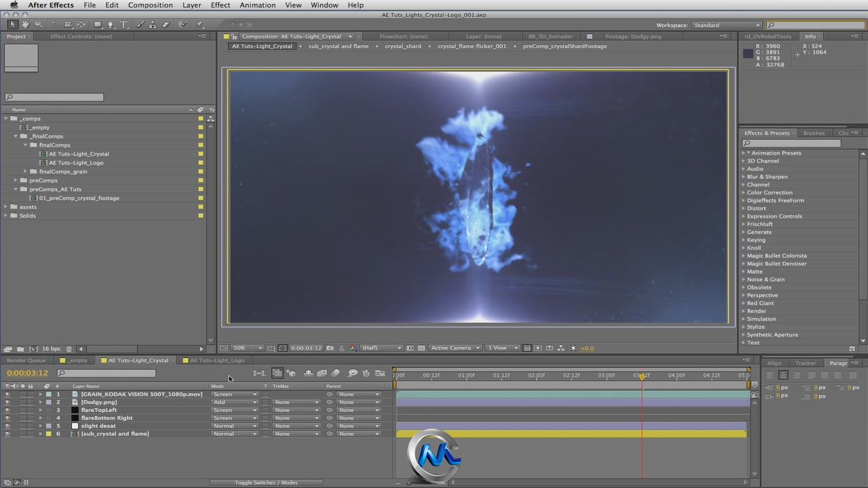Viewport: 868px width, 488px height.
Task: Toggle Live Update in timeline
Action: tap(277, 373)
